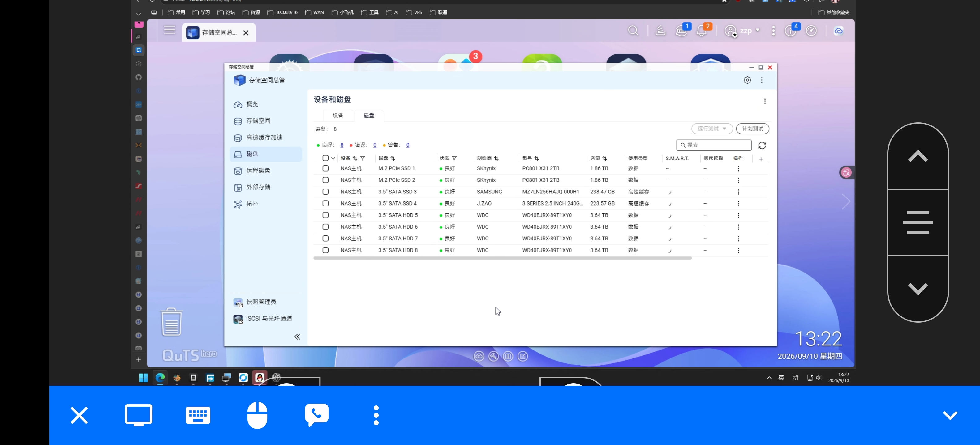
Task: Open actions menu for 3.5" SATA HDD 8
Action: coord(738,250)
